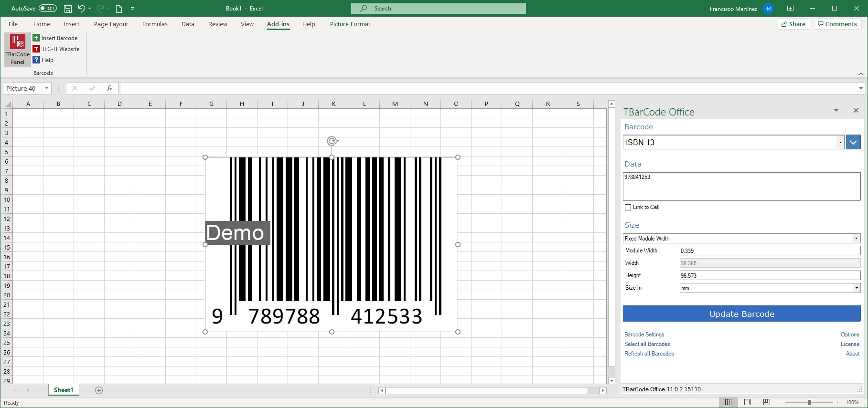The width and height of the screenshot is (868, 408).
Task: Create a new blank workbook from toolbar
Action: [119, 9]
